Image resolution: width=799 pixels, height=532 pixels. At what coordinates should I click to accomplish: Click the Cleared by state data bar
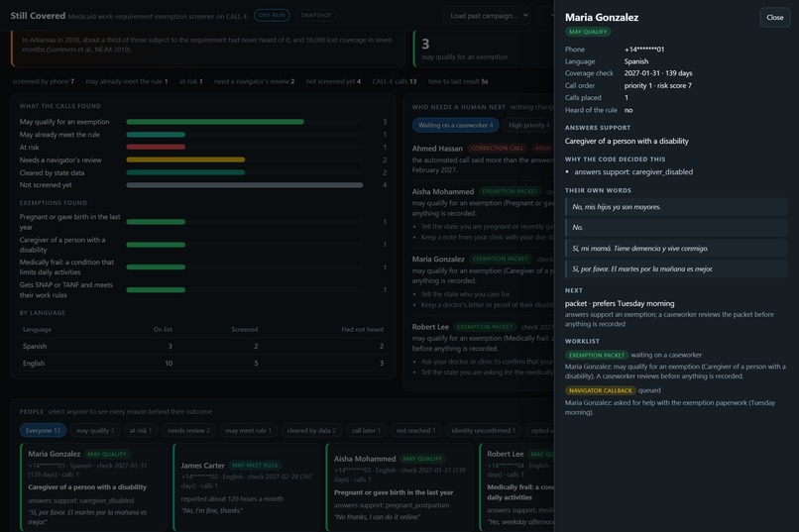click(x=185, y=172)
